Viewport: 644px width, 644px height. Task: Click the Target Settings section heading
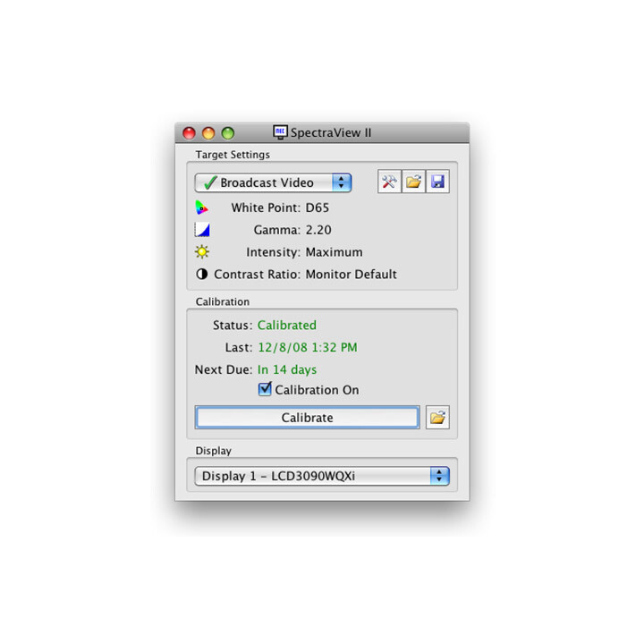[233, 155]
